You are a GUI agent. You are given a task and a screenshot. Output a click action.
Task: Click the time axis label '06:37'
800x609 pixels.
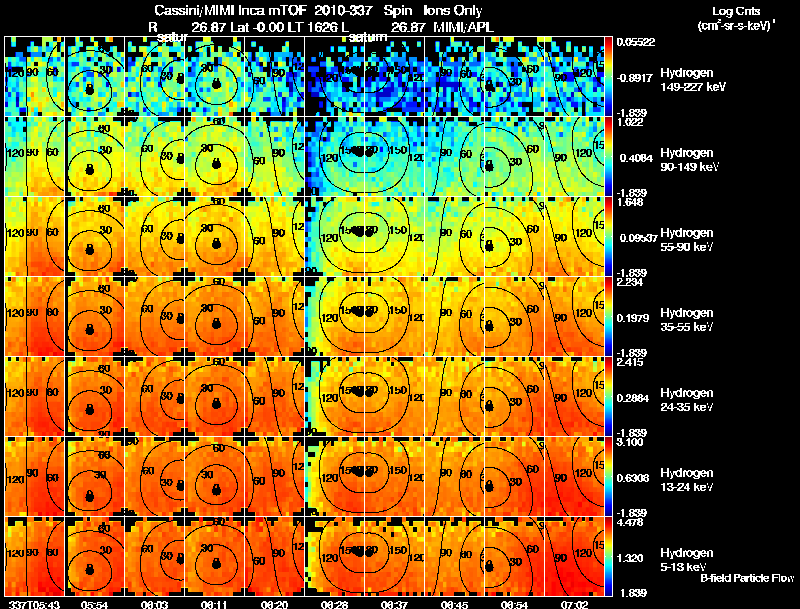click(x=394, y=605)
